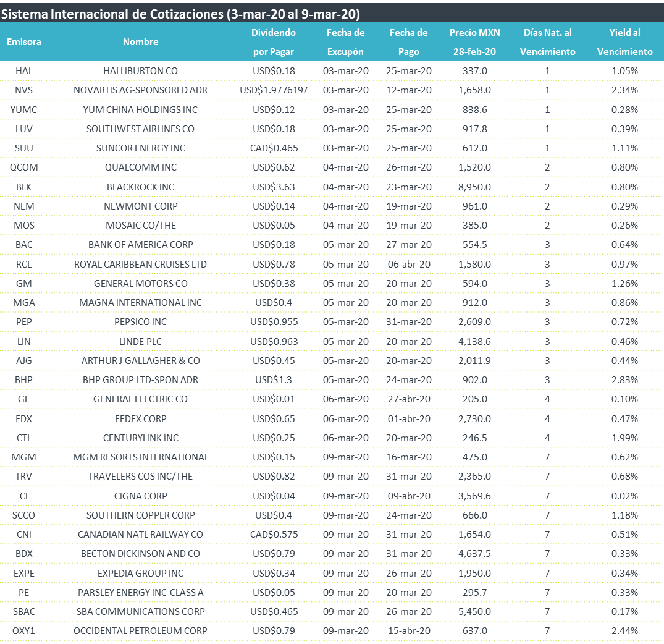Click dividend CAD$0.575

point(274,535)
